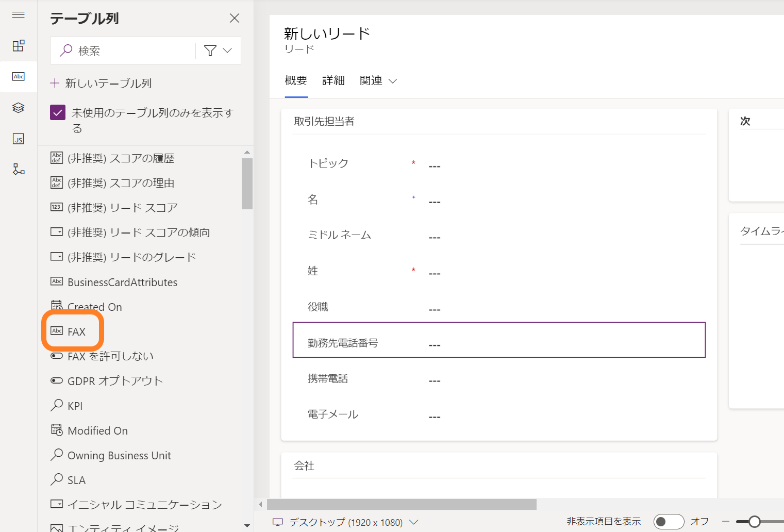Select the トピック field
The image size is (784, 532).
tap(499, 165)
